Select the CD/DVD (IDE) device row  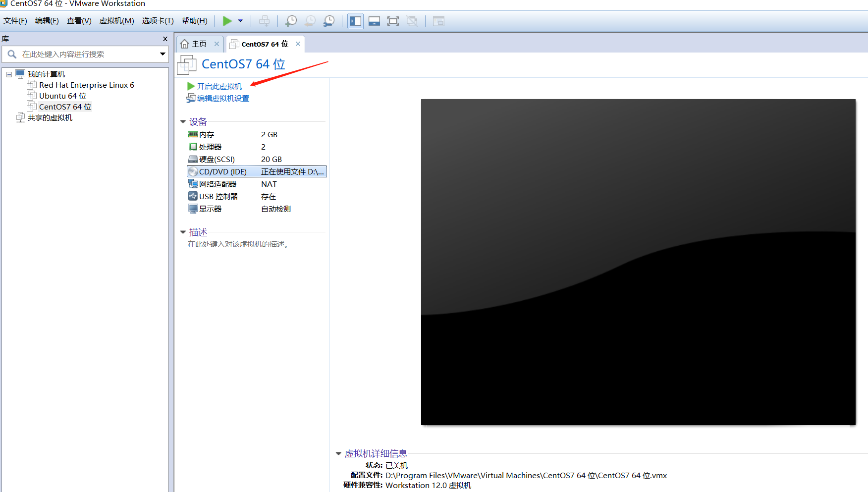pyautogui.click(x=257, y=172)
